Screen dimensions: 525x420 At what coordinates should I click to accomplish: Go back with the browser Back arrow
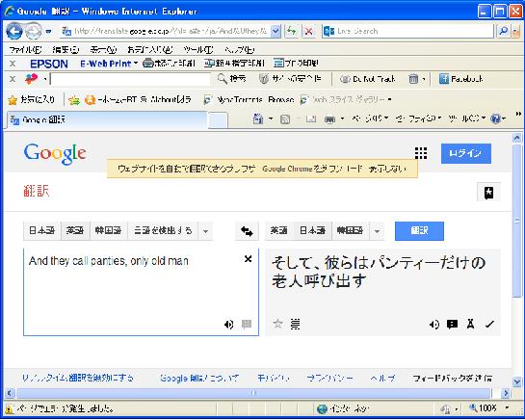[x=14, y=31]
